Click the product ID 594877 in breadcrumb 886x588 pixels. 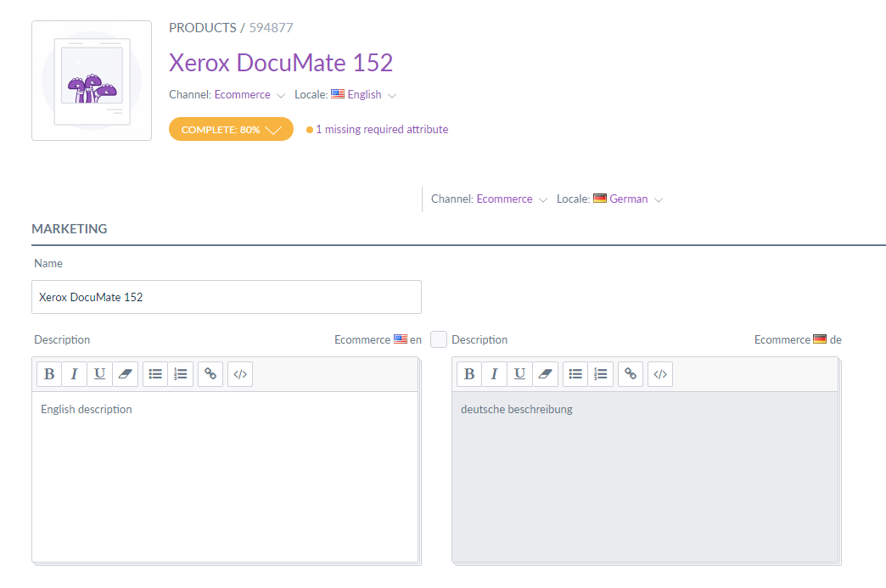tap(272, 28)
